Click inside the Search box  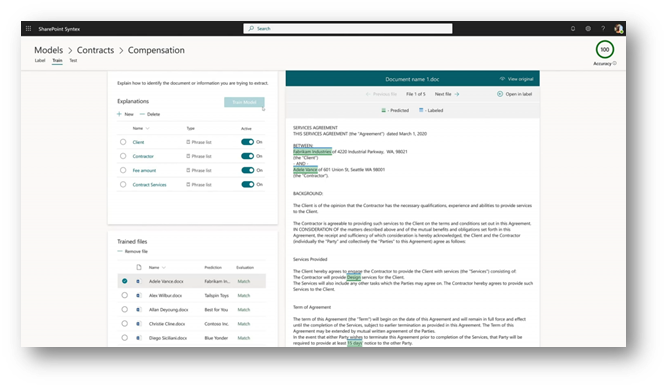348,29
